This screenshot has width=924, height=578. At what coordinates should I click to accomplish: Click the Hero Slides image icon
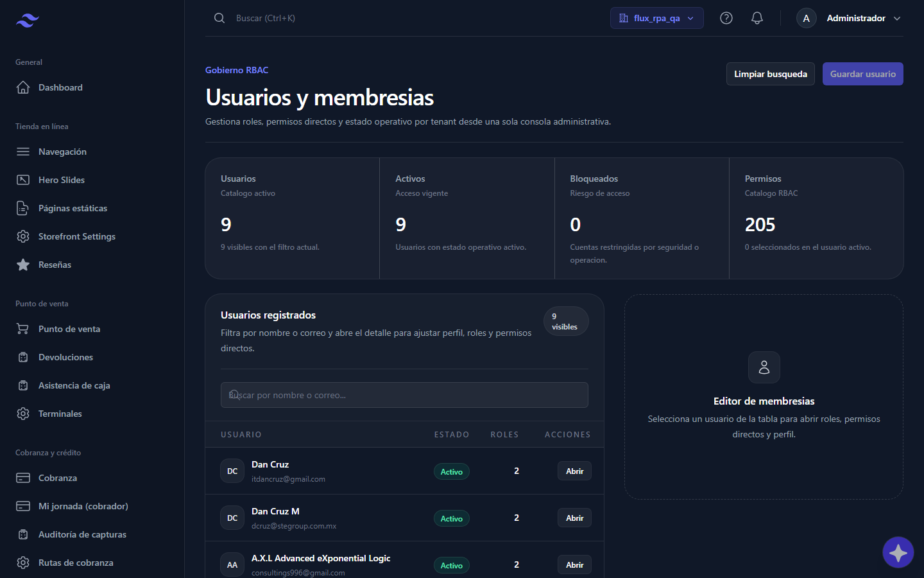(23, 180)
